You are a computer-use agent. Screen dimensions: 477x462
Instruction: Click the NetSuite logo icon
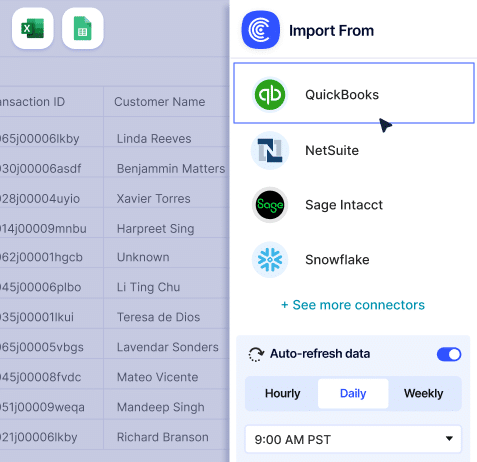(x=270, y=150)
